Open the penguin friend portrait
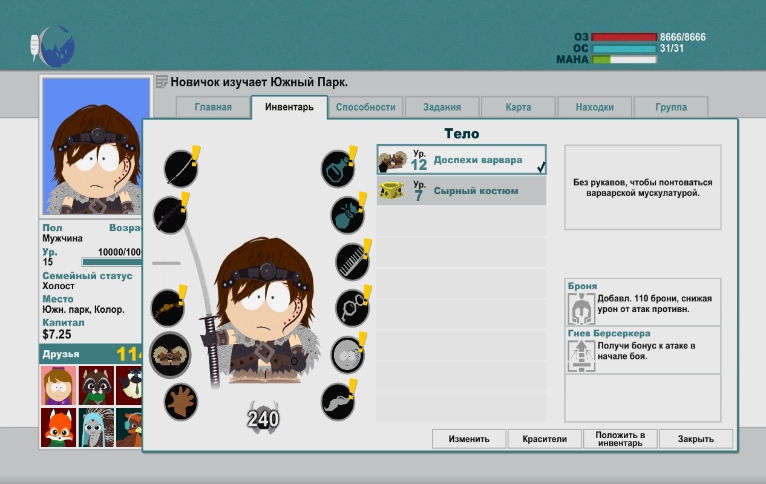The height and width of the screenshot is (484, 766). (x=129, y=386)
